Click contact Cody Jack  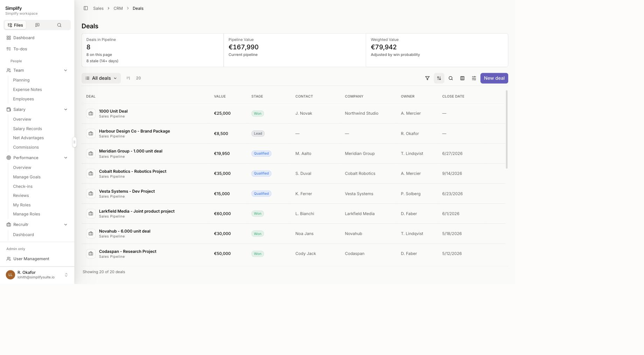[x=306, y=254]
